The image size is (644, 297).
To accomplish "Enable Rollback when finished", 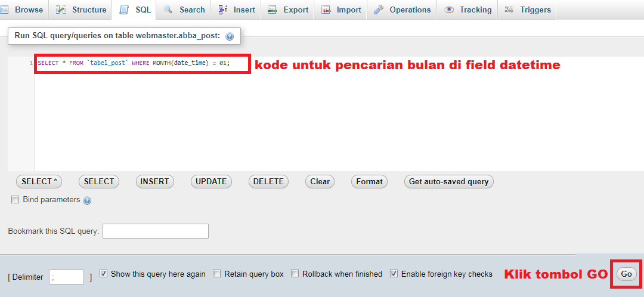I will click(295, 274).
